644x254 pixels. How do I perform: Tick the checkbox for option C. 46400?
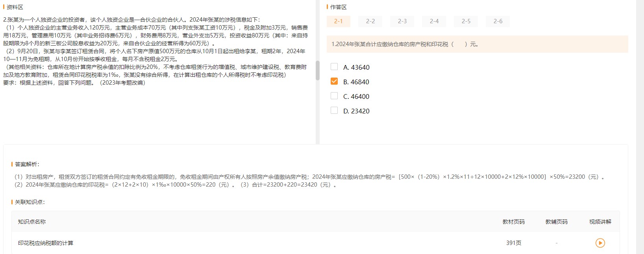pos(334,96)
